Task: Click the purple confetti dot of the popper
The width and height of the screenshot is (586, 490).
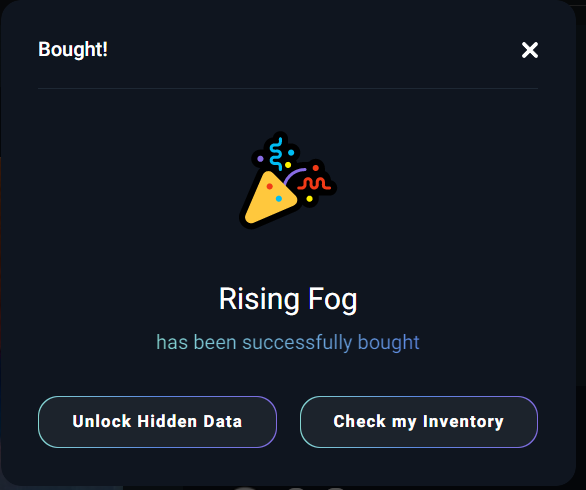Action: coord(260,159)
